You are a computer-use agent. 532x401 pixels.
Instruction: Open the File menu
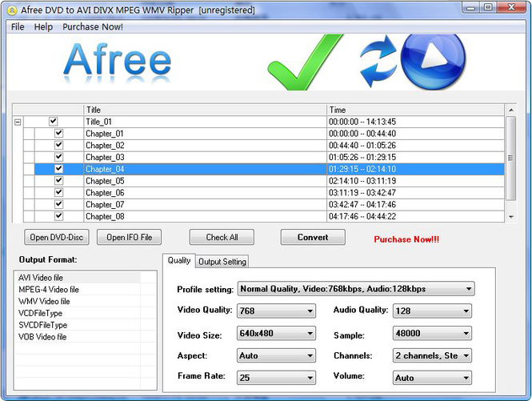tap(18, 27)
